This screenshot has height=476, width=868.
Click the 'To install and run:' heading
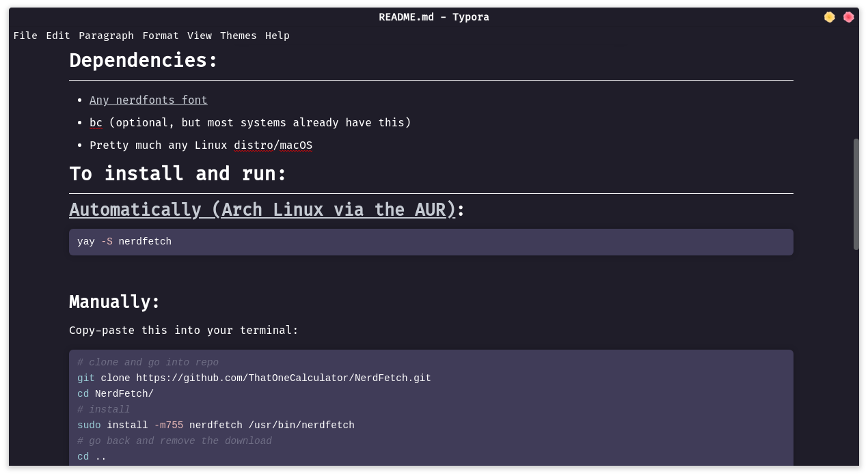(178, 173)
